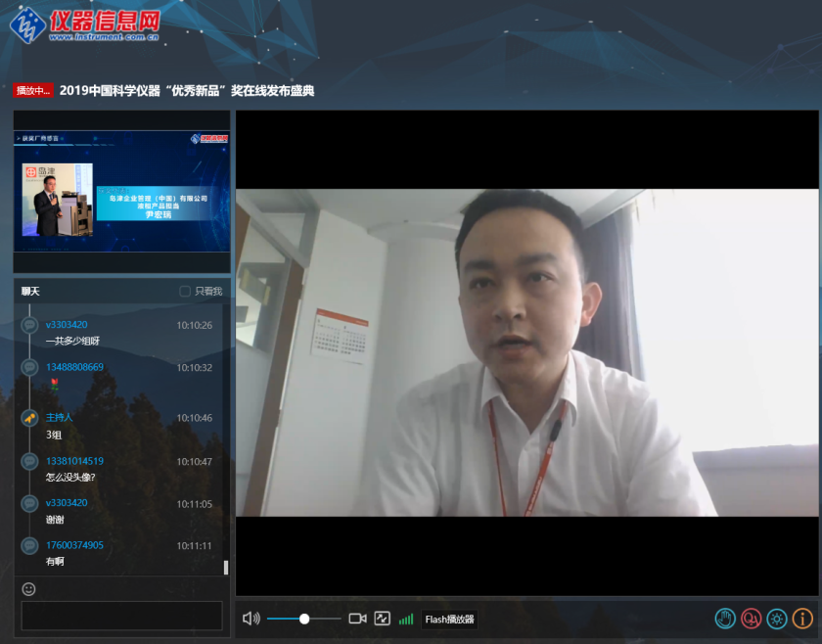
Task: Open the Q&A question icon
Action: [x=751, y=619]
